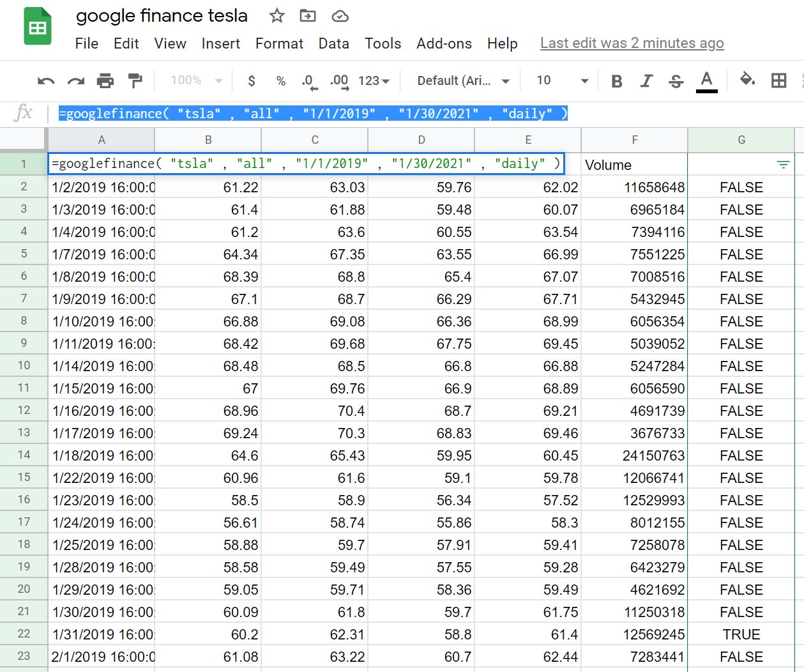Select date cell 1/2/2019 16:00:0
Screen dimensions: 804x672
102,187
